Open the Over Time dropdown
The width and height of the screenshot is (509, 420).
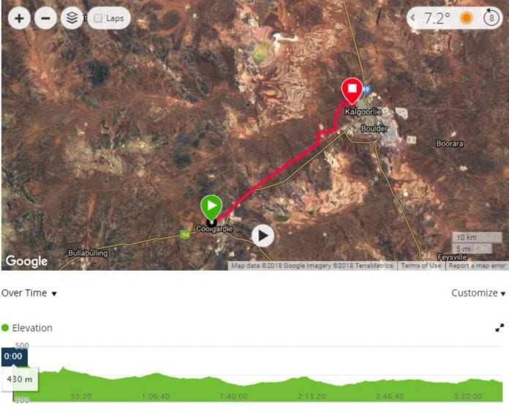29,293
